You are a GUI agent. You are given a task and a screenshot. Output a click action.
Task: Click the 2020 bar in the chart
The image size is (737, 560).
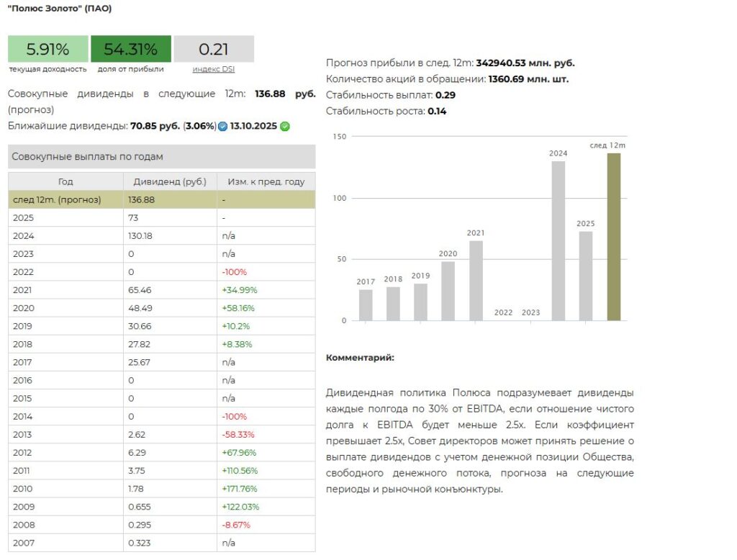click(448, 290)
